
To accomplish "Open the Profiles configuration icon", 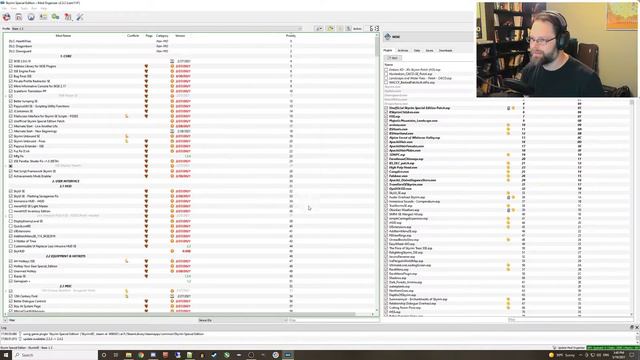I will (43, 17).
